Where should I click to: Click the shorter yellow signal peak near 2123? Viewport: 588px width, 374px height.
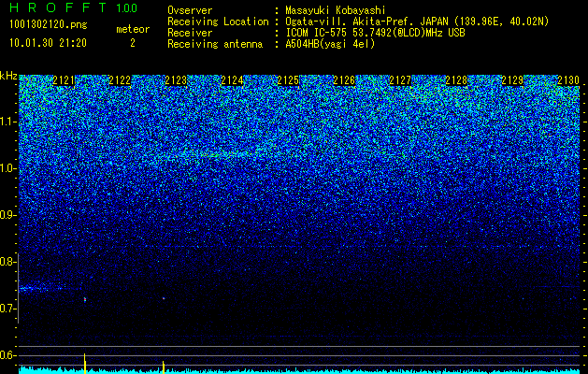164,367
